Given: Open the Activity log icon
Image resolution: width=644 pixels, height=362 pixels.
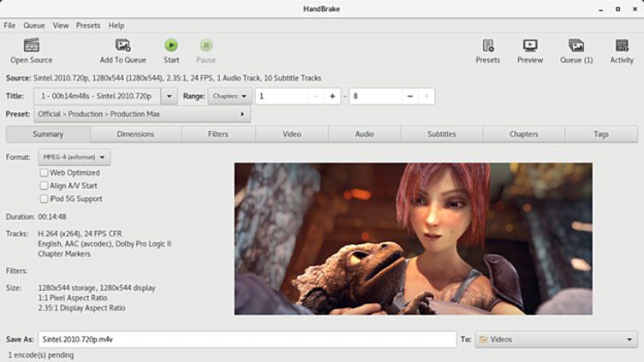Looking at the screenshot, I should [x=622, y=45].
